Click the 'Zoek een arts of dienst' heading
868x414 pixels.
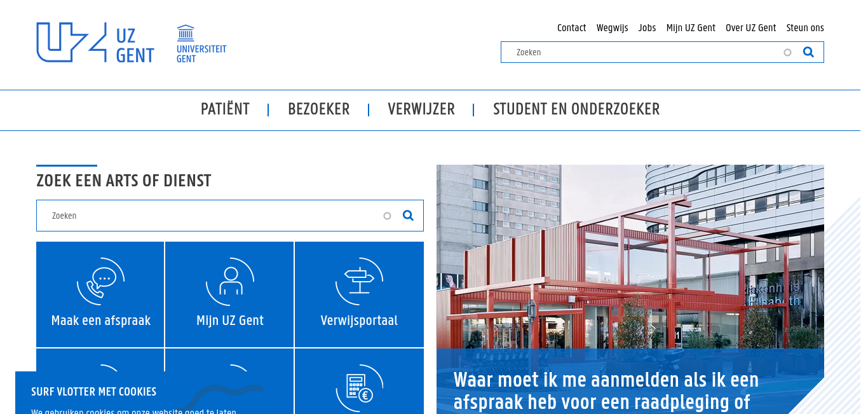click(x=124, y=181)
